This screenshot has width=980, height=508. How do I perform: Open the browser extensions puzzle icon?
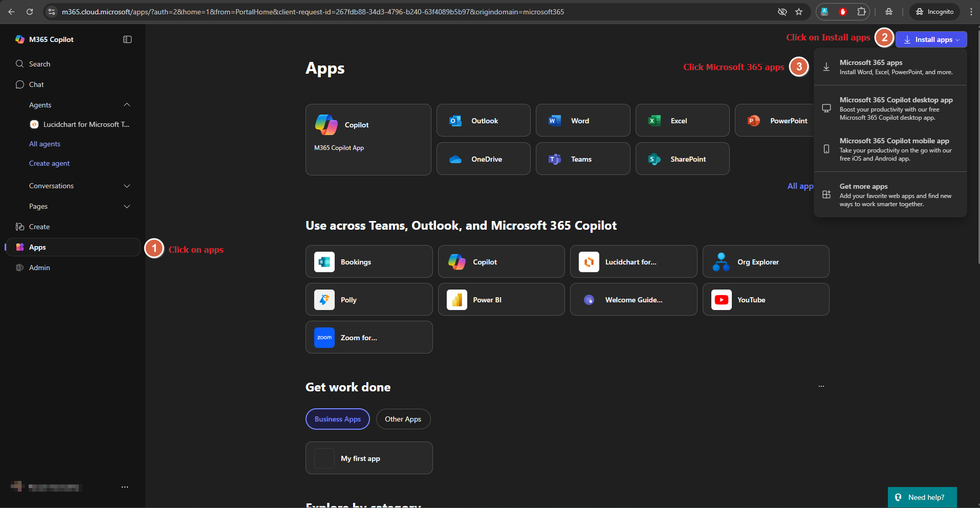[x=862, y=12]
